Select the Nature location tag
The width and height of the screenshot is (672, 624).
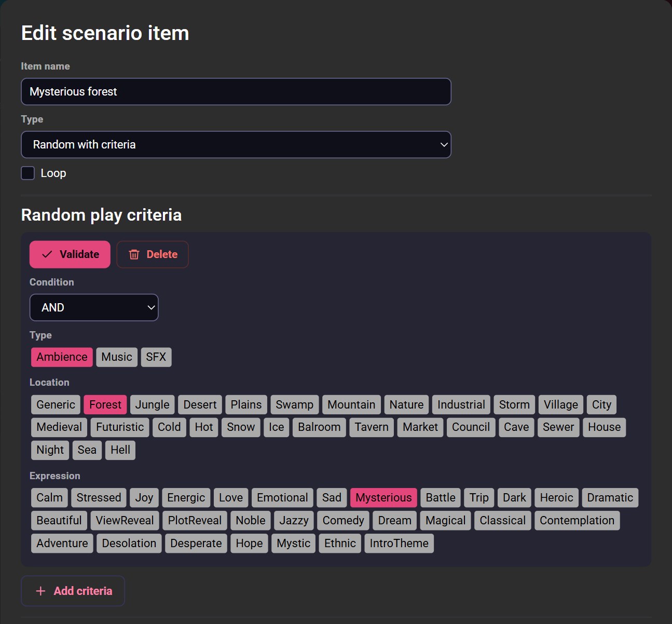(x=406, y=404)
